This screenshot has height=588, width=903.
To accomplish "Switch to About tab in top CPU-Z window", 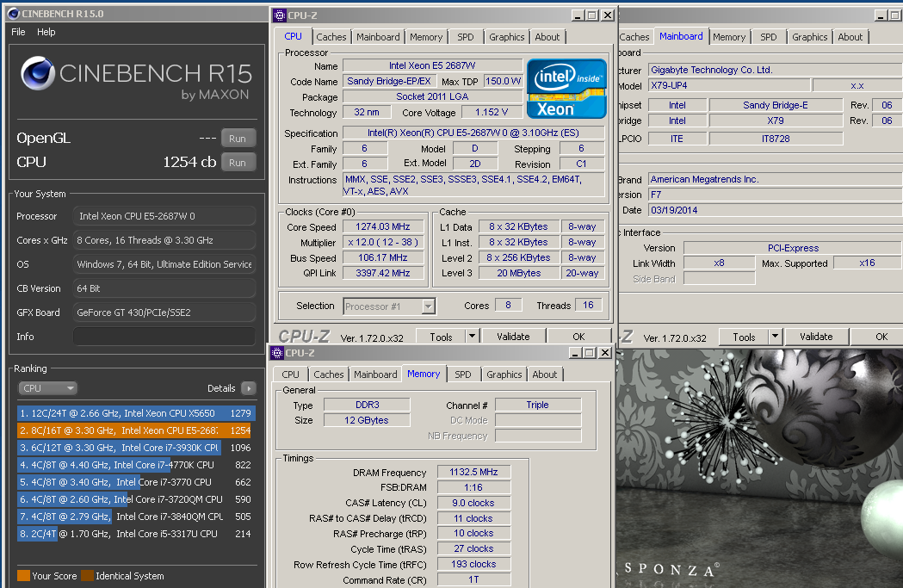I will [547, 37].
